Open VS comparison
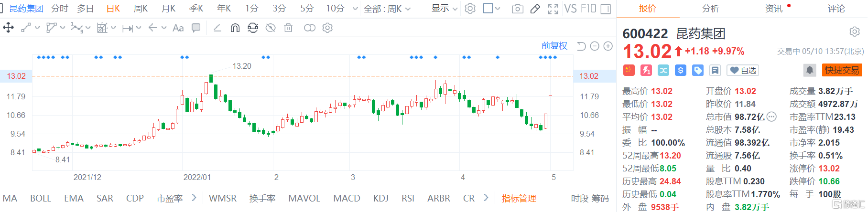 coord(570,9)
